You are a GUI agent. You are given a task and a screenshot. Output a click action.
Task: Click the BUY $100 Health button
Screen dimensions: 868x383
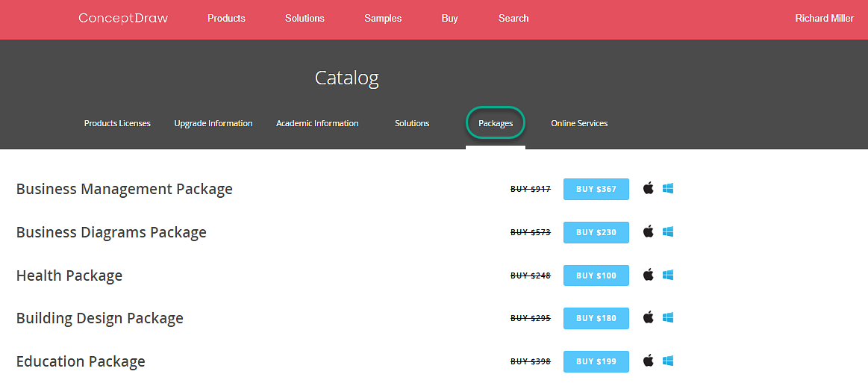(596, 275)
